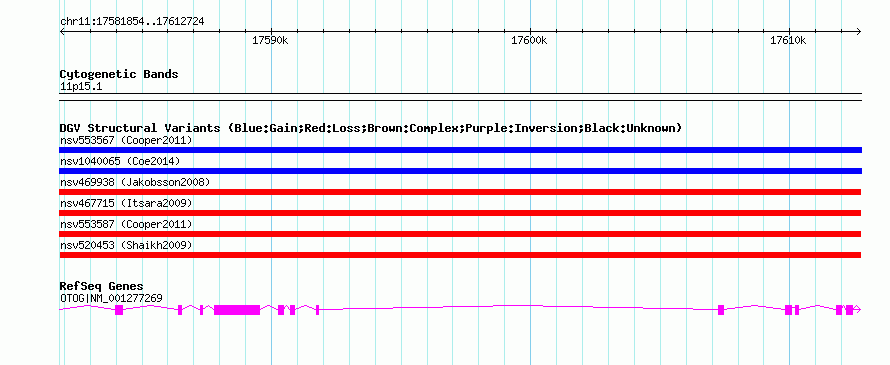Select the red loss bar under nsv553587

click(460, 234)
